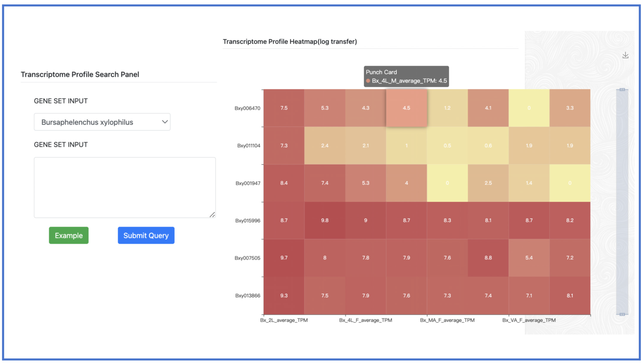Click the Bx_MA_F_average_TPM axis label
This screenshot has height=364, width=644.
447,320
